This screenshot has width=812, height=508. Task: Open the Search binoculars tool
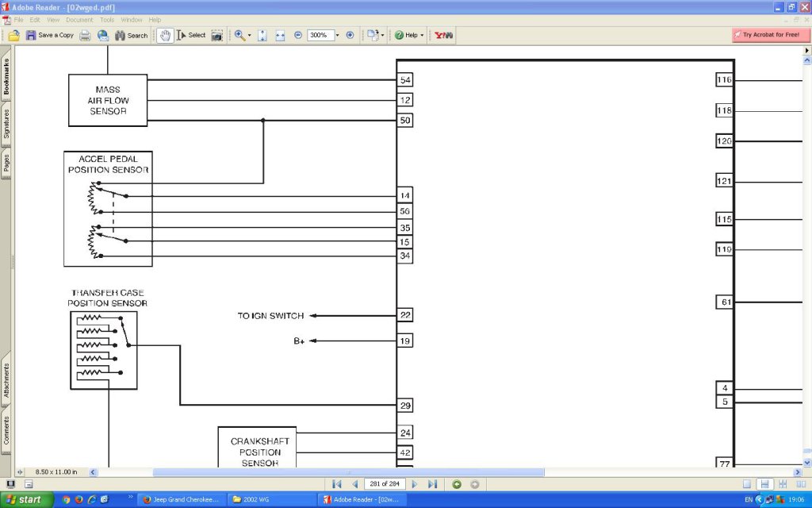coord(132,35)
